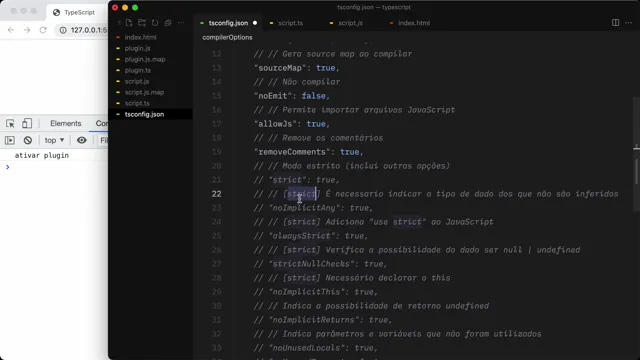
Task: Activate DevTools inspect element picker
Action: pyautogui.click(x=10, y=123)
